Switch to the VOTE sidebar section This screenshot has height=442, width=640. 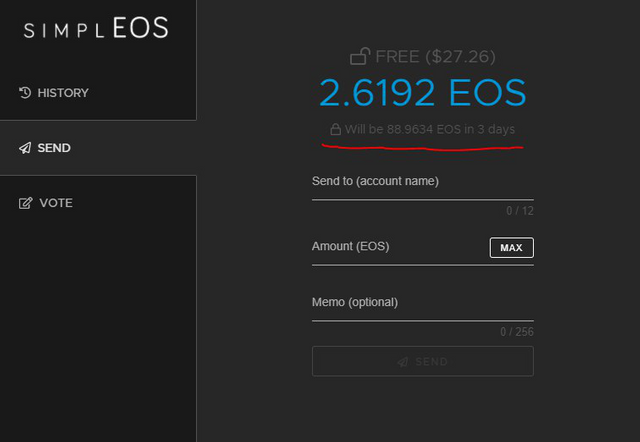tap(55, 203)
